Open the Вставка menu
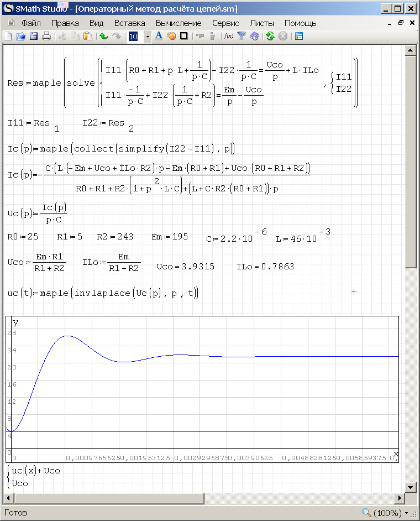Screen dimensions: 420x521 129,23
